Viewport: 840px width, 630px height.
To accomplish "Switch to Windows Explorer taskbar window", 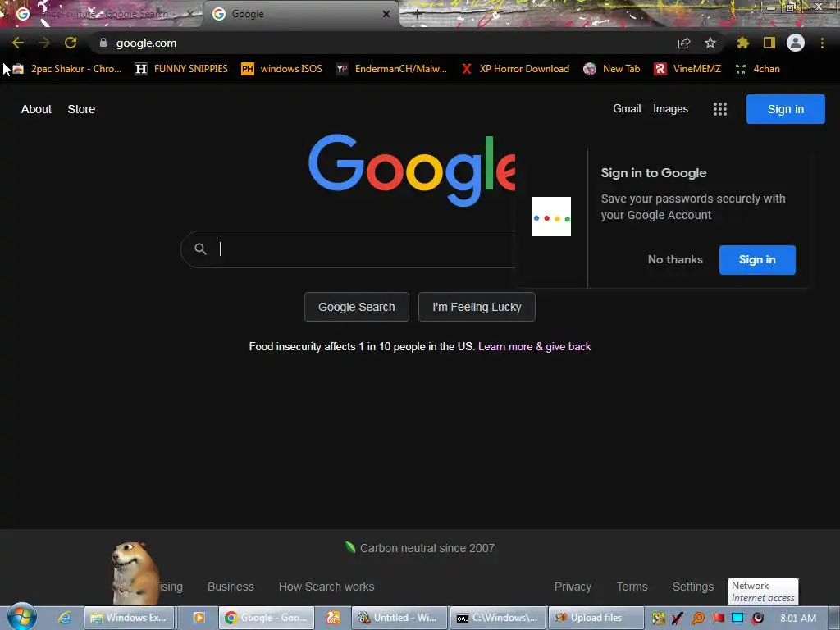I will tap(129, 618).
